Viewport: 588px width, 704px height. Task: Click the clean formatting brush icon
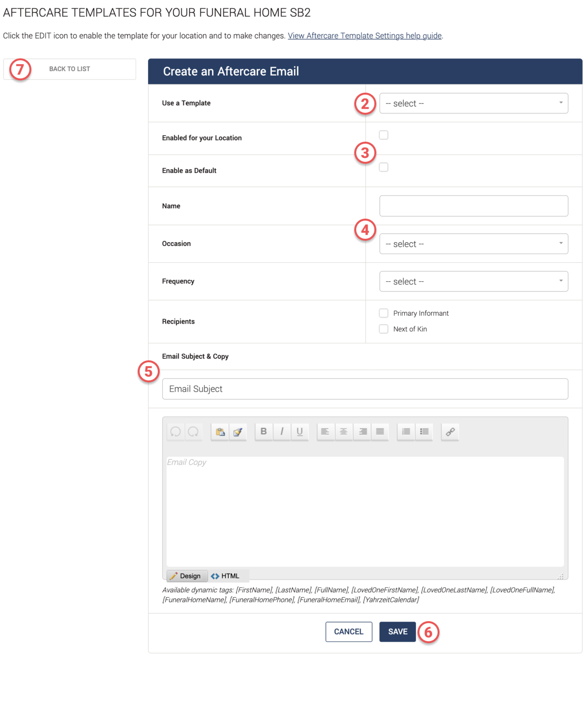click(238, 431)
